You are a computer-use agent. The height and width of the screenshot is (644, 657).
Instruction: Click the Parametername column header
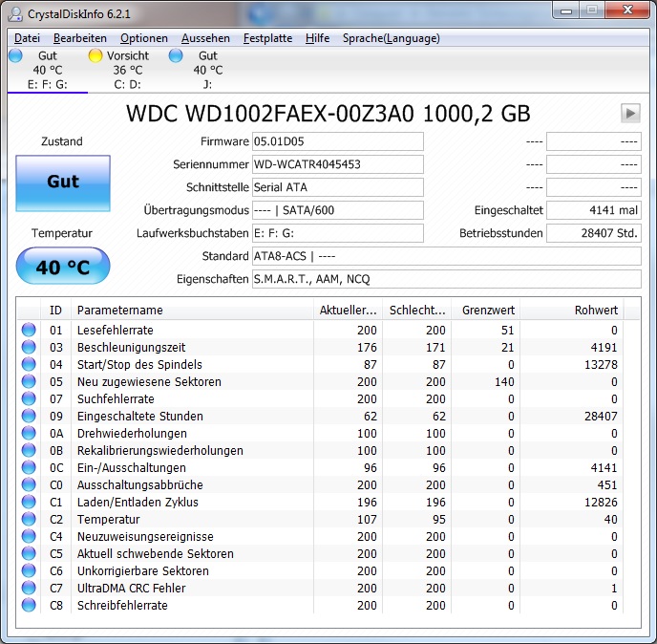click(192, 311)
